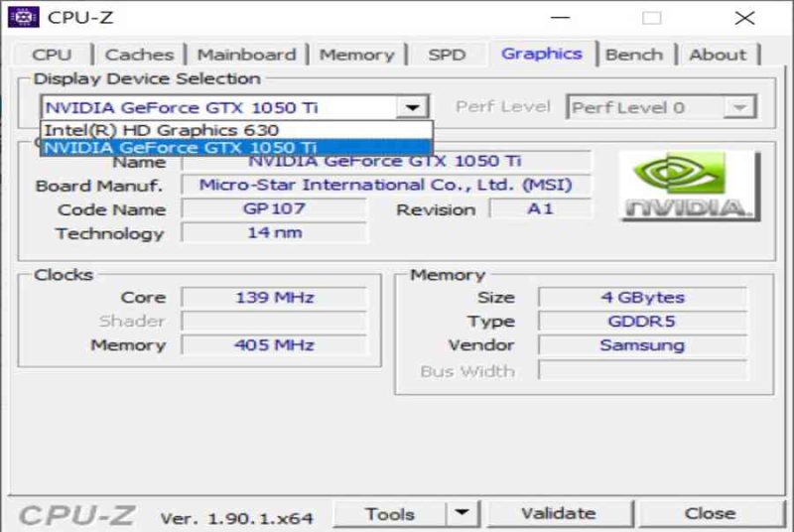Open the Caches tab

click(139, 55)
